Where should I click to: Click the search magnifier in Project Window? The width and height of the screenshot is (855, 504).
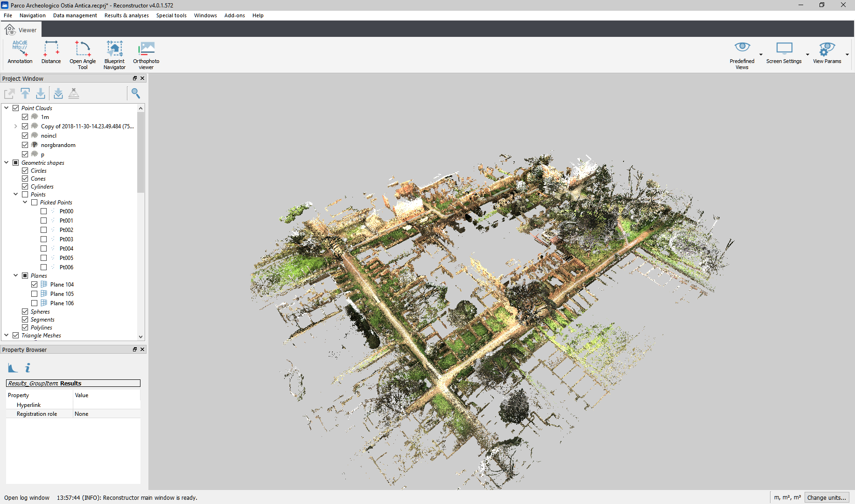[136, 93]
